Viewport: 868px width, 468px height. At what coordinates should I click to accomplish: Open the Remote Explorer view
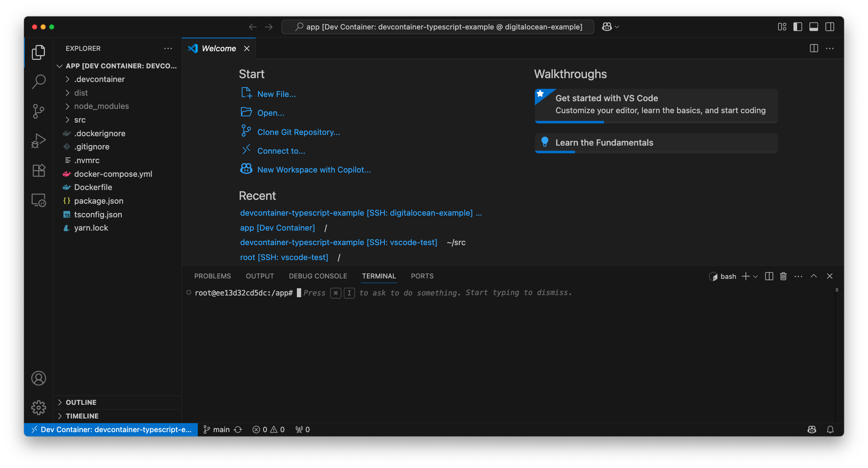coord(38,200)
